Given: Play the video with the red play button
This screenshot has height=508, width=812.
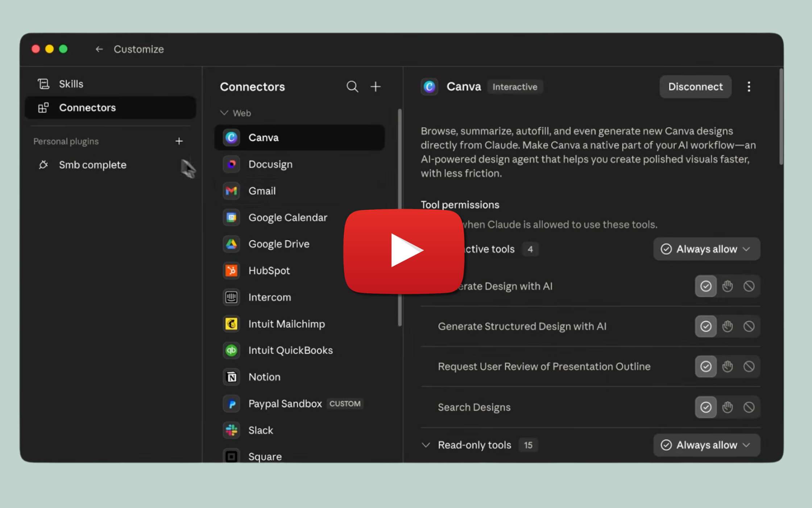Looking at the screenshot, I should [404, 251].
